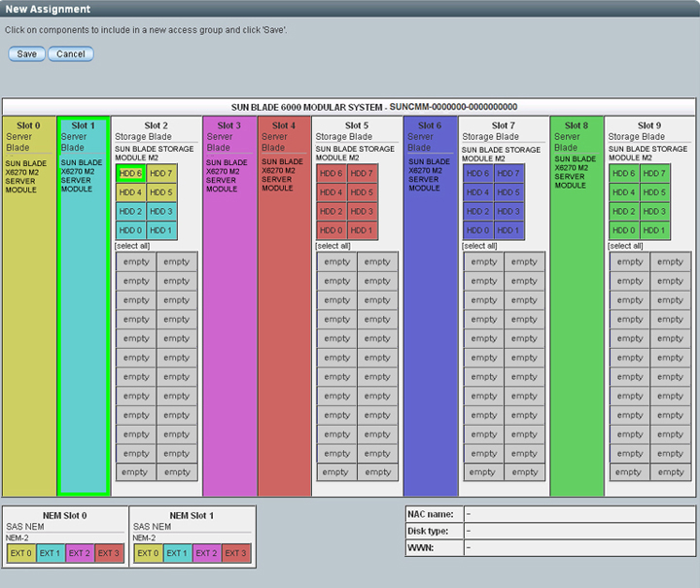Toggle HDD 7 in Slot 2 storage blade
Viewport: 700px width, 588px height.
click(161, 173)
